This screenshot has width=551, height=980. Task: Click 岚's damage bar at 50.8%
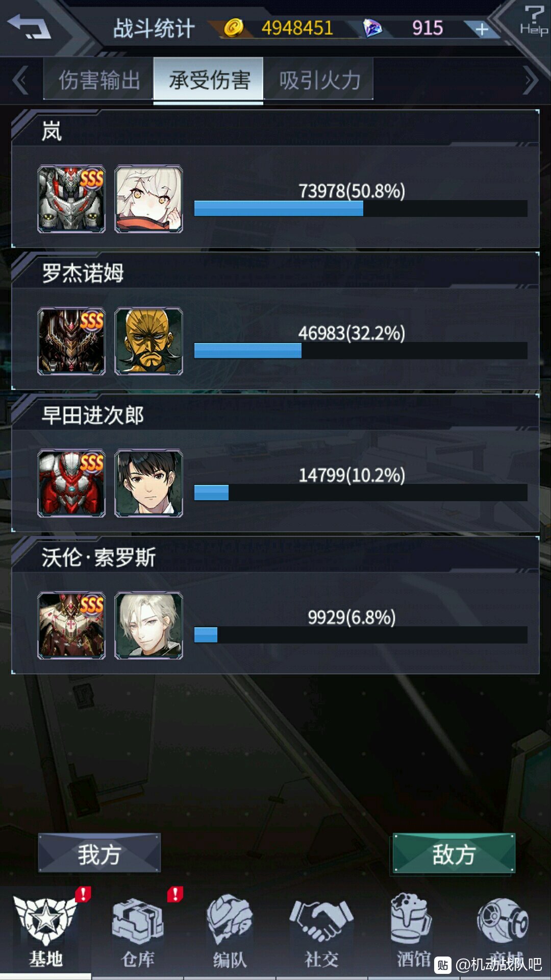click(x=361, y=208)
